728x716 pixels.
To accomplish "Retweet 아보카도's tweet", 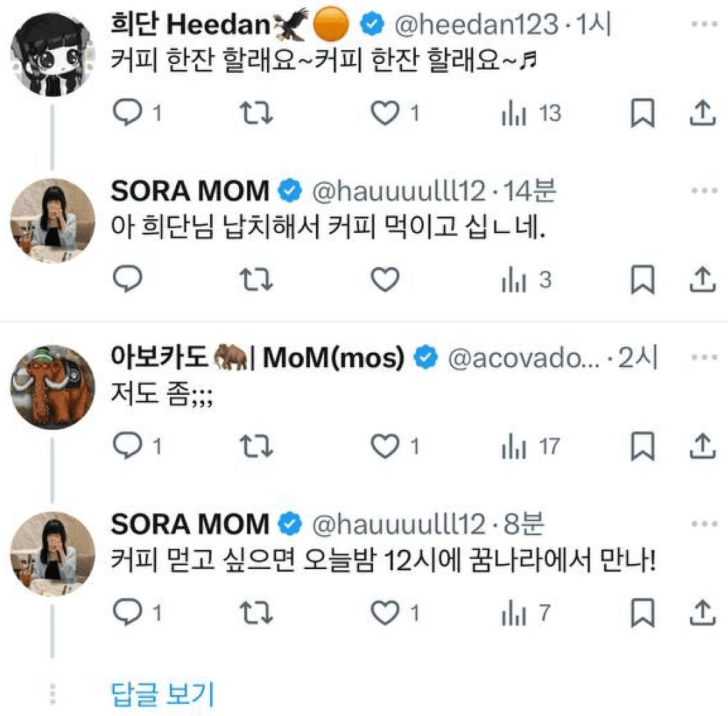I will click(x=260, y=446).
